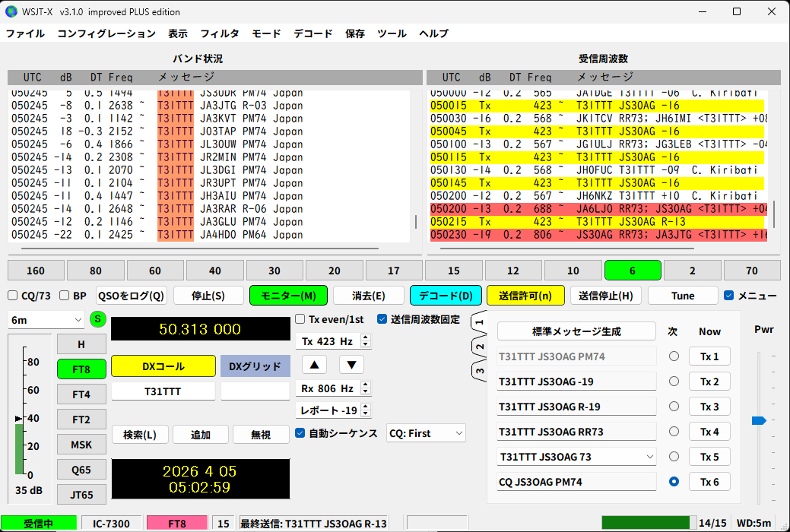This screenshot has width=790, height=532.
Task: Select the next radio button for Tx 3
Action: coord(674,407)
